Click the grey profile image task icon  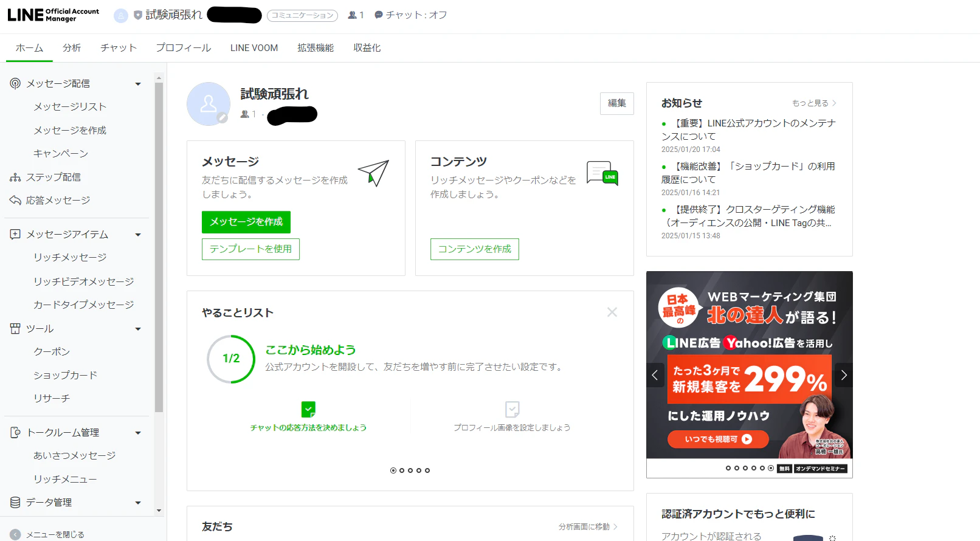coord(512,409)
